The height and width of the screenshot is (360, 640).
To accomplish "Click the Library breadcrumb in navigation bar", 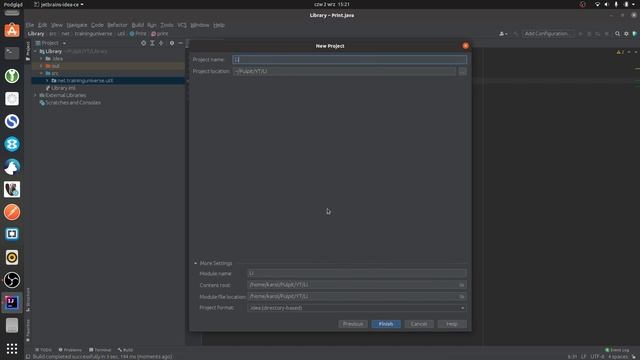I will pos(36,34).
